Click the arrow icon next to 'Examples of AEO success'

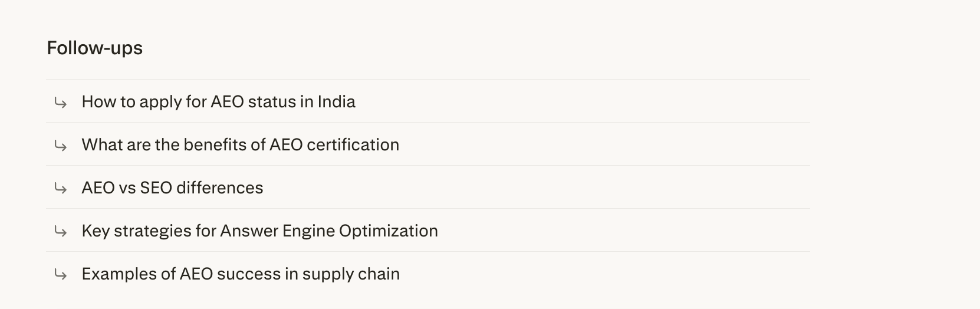pyautogui.click(x=60, y=275)
